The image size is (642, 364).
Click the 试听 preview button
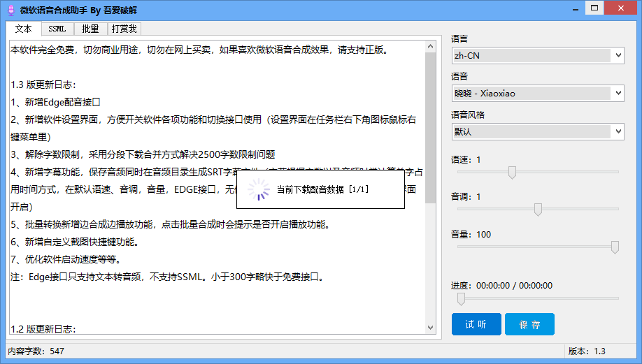[x=476, y=324]
